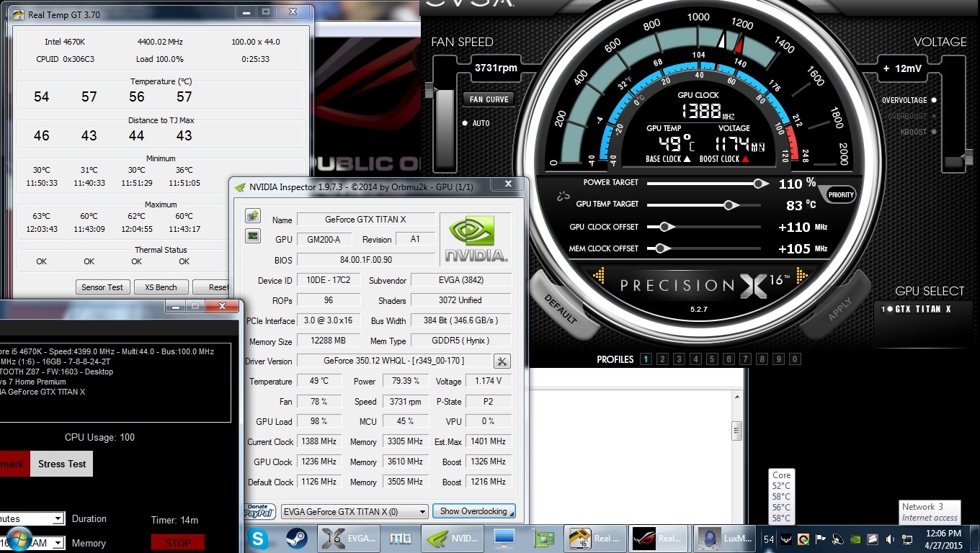Toggle KBOOST in Precision X

coord(932,131)
